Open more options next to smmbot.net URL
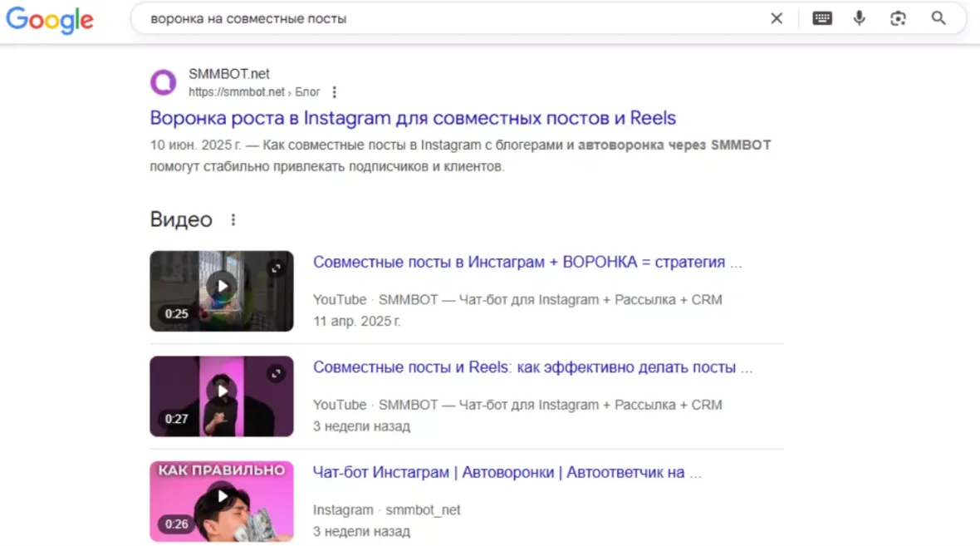Screen dimensions: 980x546 335,92
